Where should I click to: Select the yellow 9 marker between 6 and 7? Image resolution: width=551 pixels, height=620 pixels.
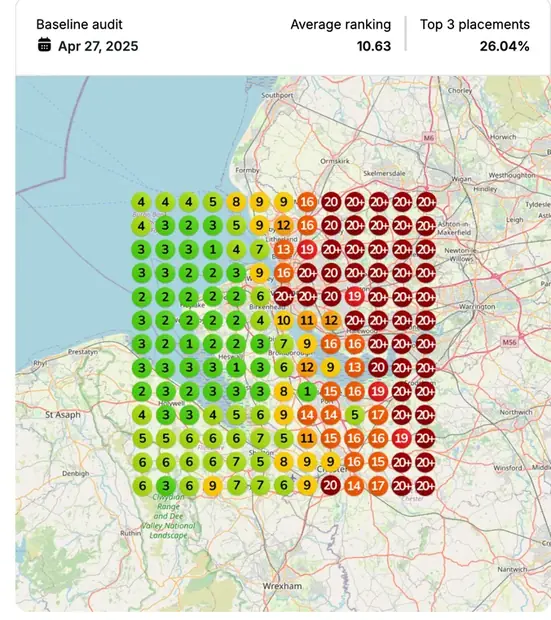(212, 486)
